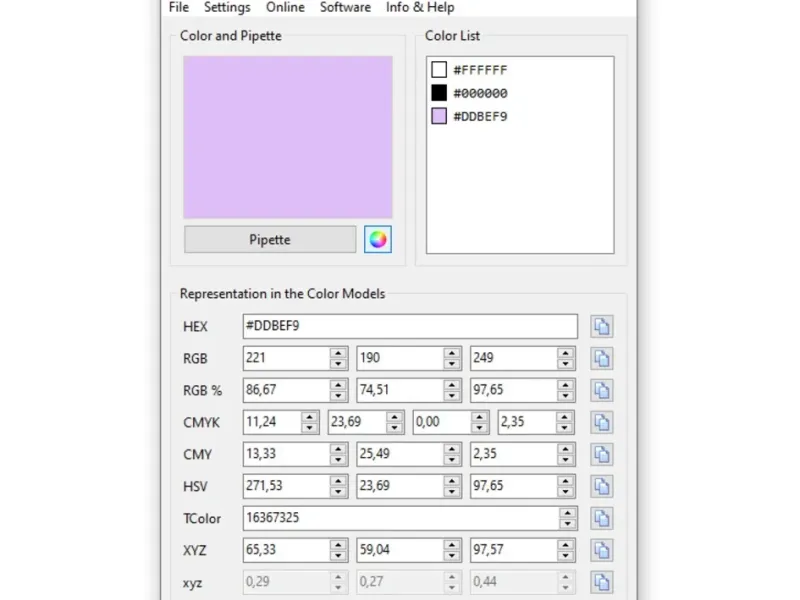This screenshot has width=800, height=600.
Task: Open the Settings menu
Action: click(x=227, y=7)
